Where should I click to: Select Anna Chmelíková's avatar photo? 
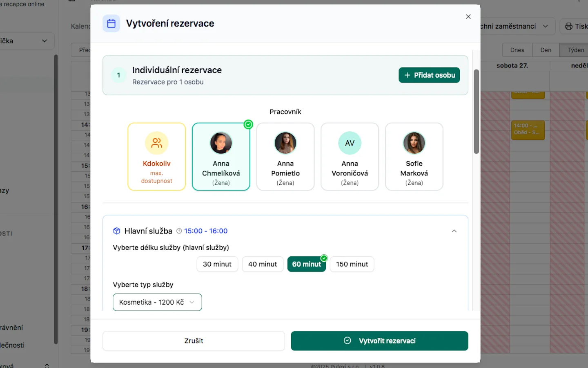click(221, 143)
